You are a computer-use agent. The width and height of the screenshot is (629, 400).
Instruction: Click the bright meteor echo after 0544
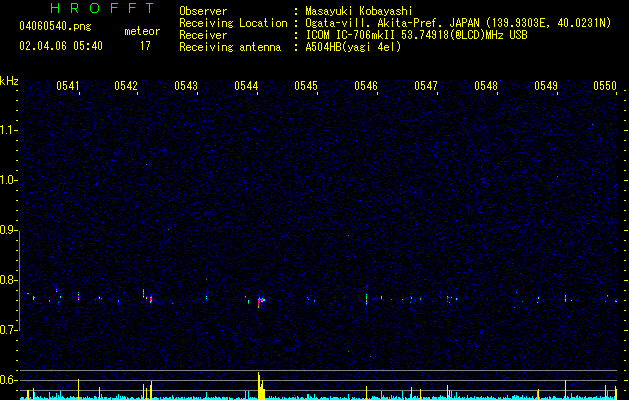tap(261, 301)
